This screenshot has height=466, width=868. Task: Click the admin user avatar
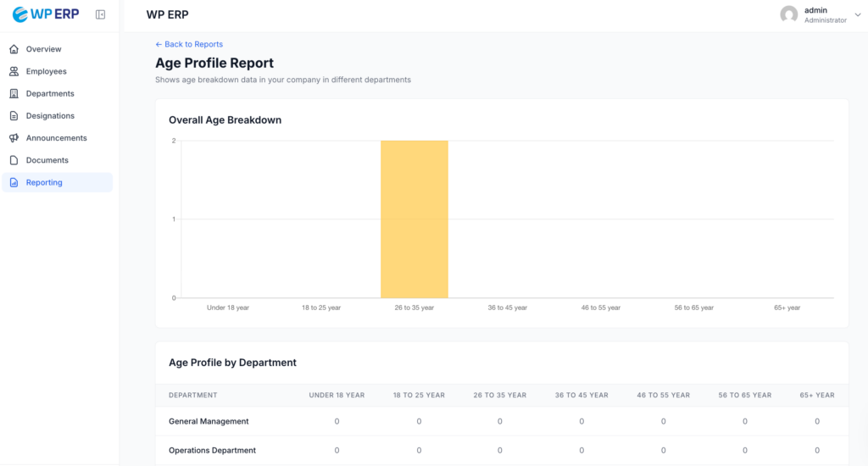pos(788,14)
